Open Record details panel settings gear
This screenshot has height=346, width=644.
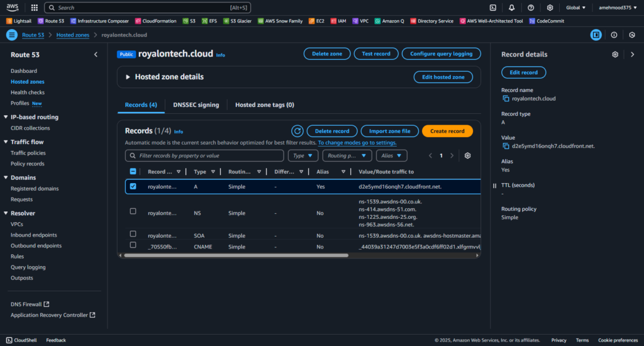pos(615,54)
